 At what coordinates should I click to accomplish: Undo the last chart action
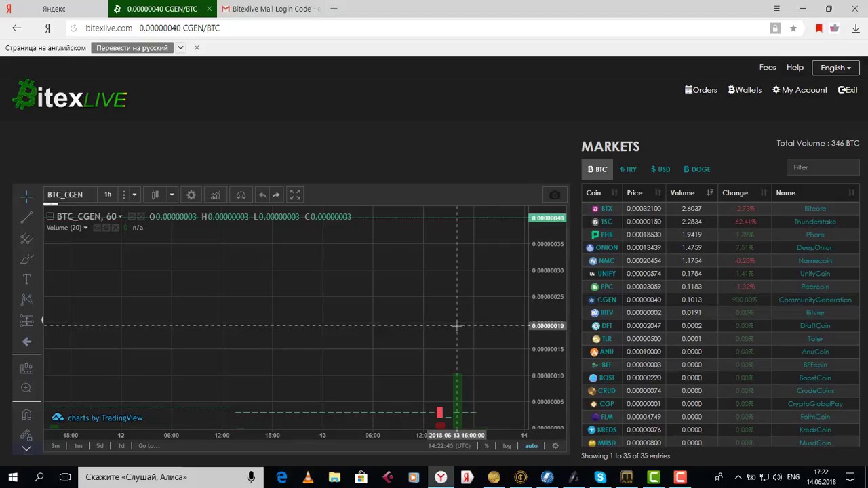click(262, 195)
